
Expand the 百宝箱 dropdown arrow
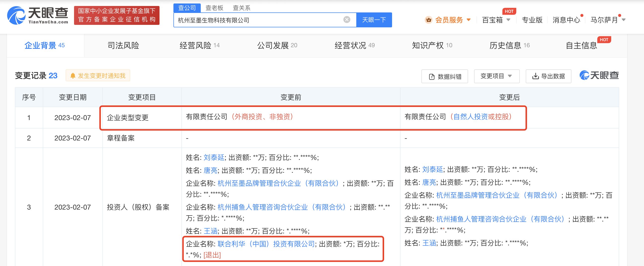coord(508,20)
